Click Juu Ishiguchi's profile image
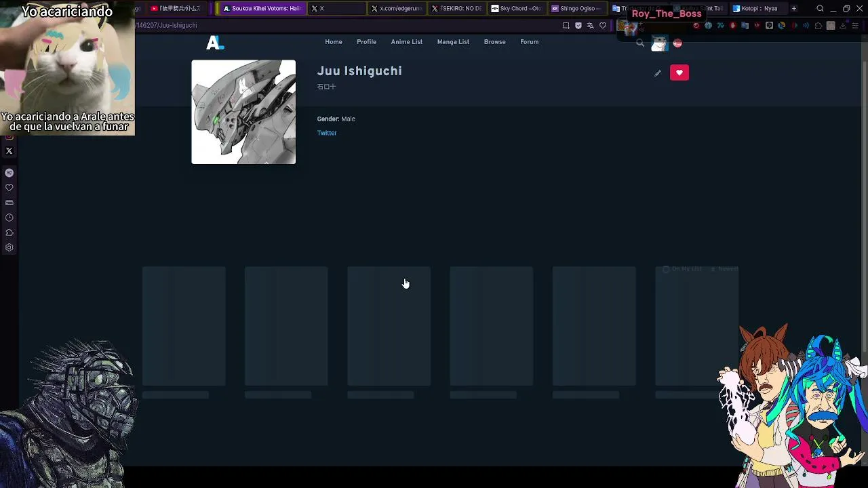Screen dimensions: 868x488 pos(243,112)
